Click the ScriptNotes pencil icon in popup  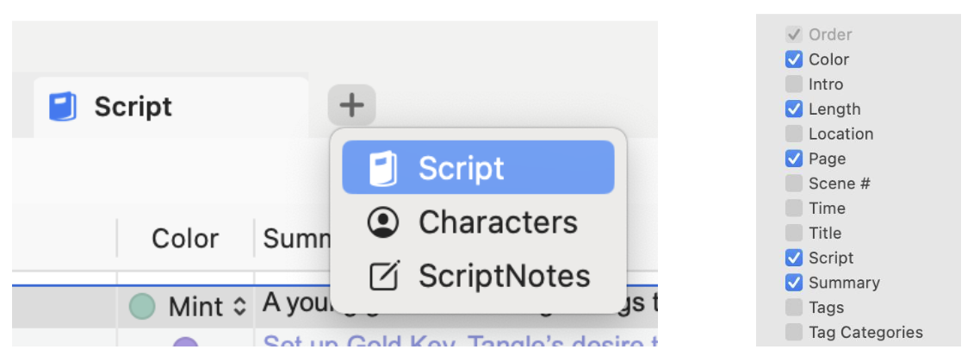[383, 276]
